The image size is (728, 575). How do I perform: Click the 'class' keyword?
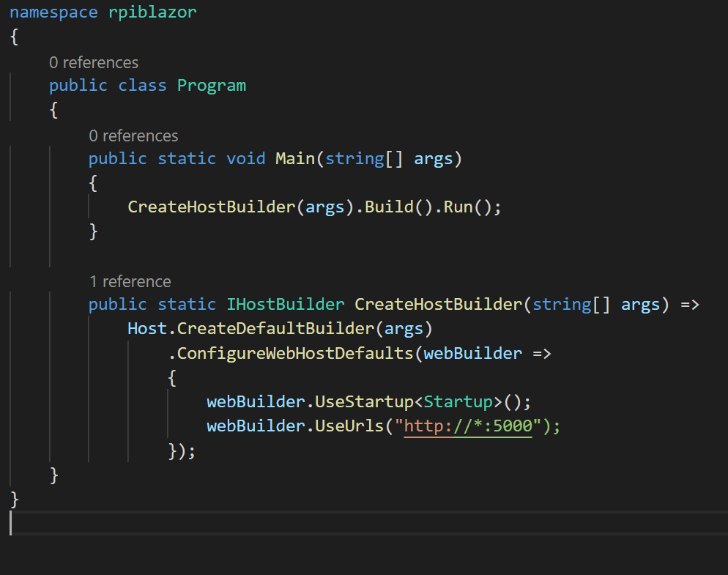tap(143, 86)
